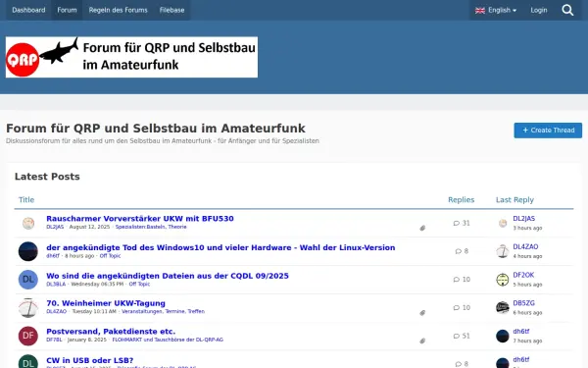This screenshot has height=368, width=588.
Task: Open last-reply user DB5ZG
Action: click(x=523, y=303)
